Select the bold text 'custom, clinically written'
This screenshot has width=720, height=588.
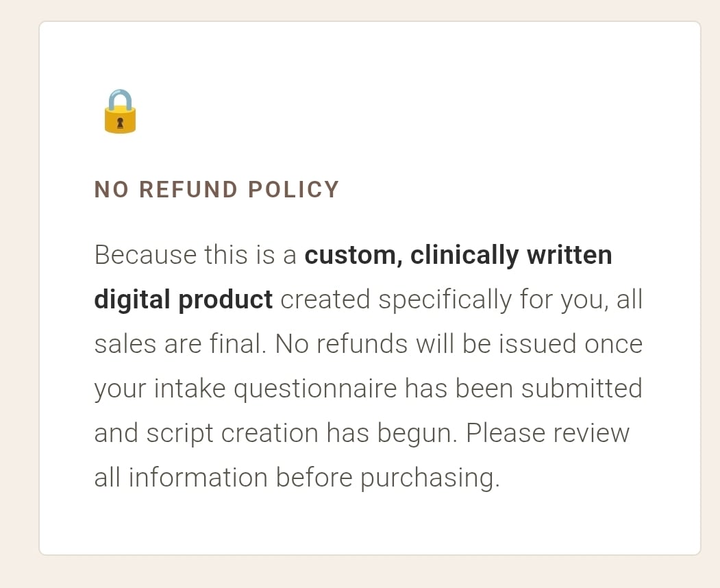pos(458,255)
